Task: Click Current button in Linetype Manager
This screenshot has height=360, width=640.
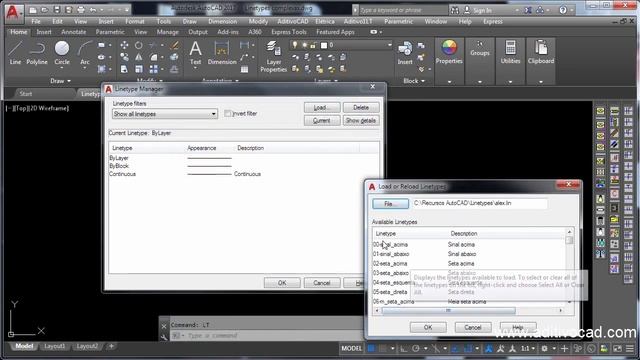Action: pos(322,120)
